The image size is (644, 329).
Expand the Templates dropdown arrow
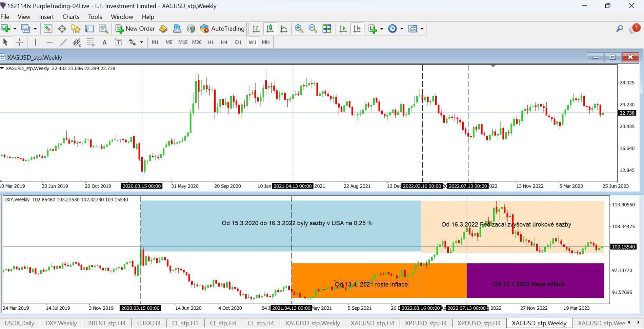(422, 29)
